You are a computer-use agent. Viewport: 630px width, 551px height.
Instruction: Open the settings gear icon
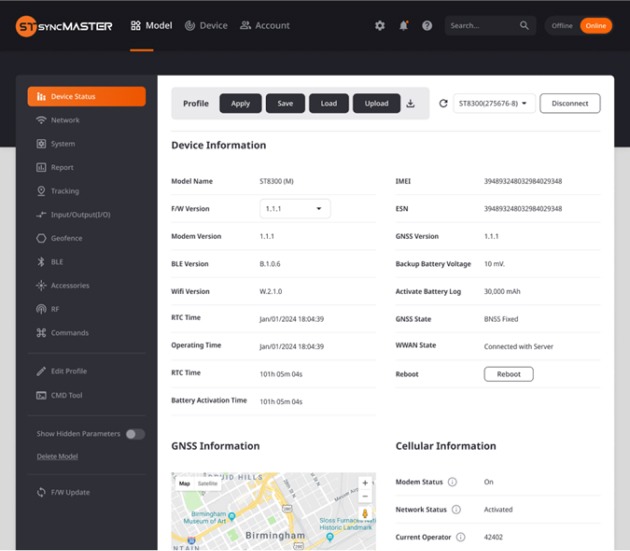coord(380,26)
